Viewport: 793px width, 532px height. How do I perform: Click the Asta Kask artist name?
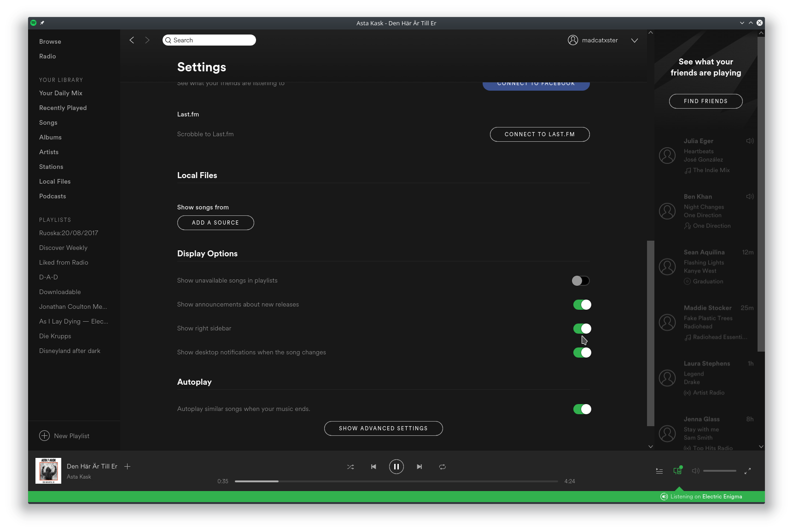[x=79, y=477]
